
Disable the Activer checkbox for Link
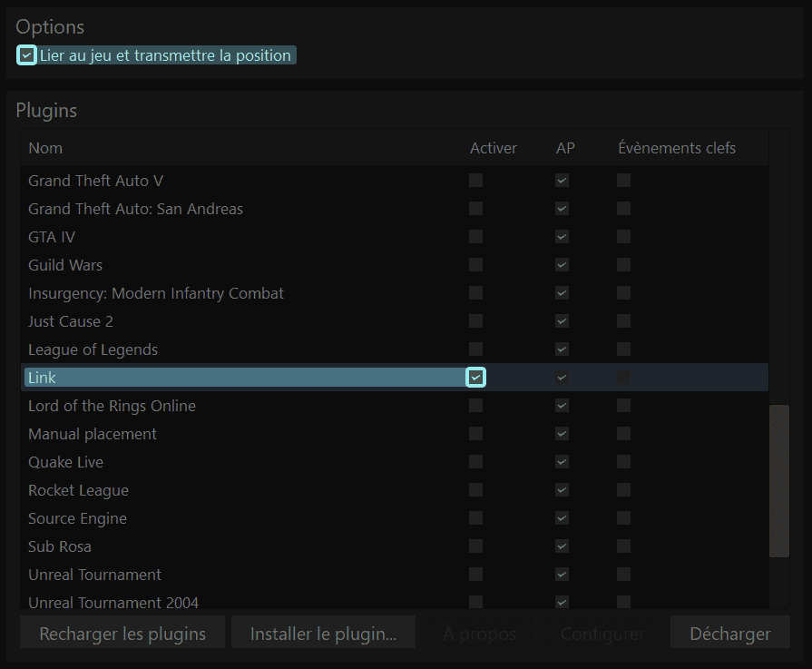pos(475,378)
